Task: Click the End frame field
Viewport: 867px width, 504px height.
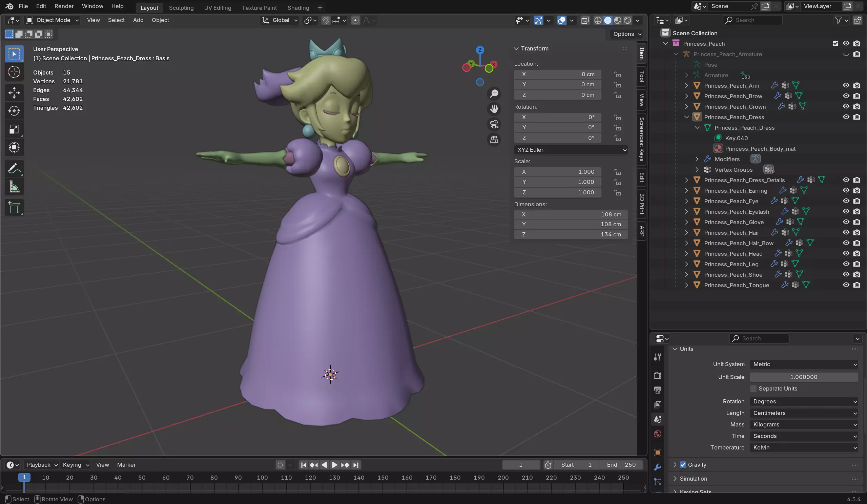Action: [x=621, y=465]
